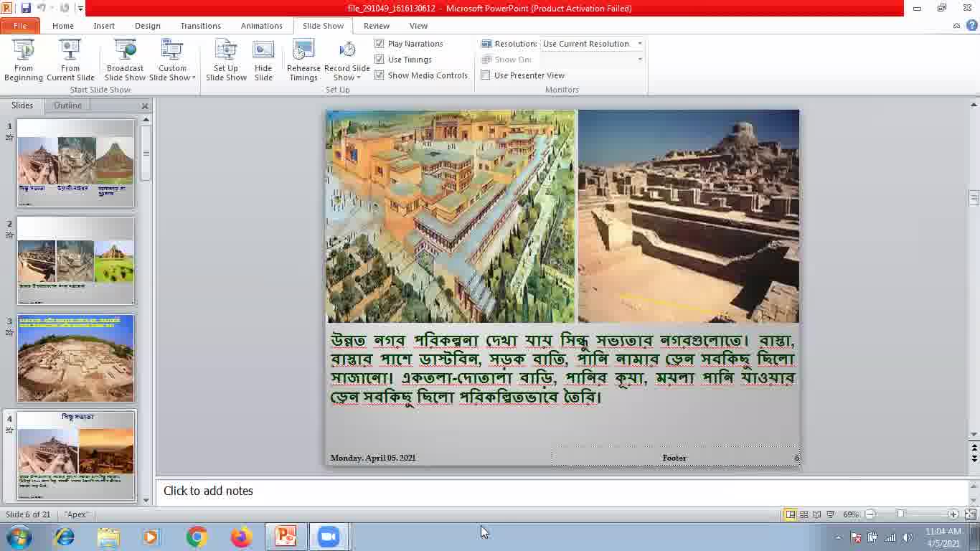
Task: Toggle the Use Timings checkbox
Action: pos(380,60)
